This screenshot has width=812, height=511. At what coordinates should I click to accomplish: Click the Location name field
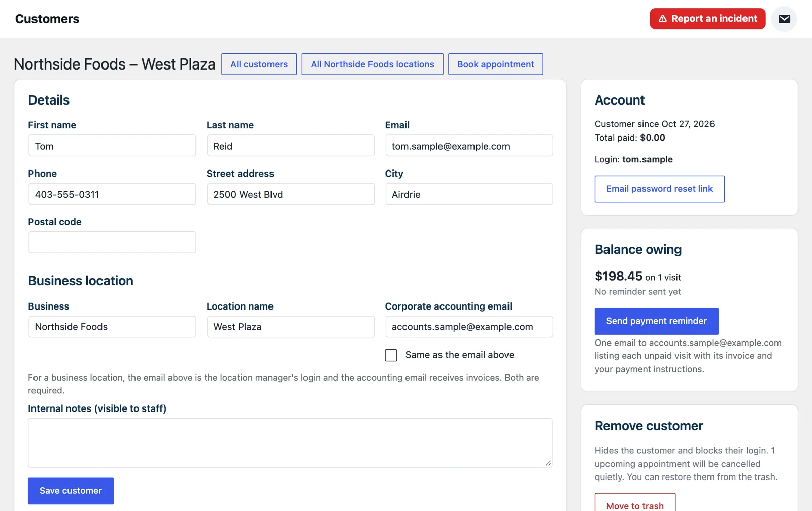point(290,327)
